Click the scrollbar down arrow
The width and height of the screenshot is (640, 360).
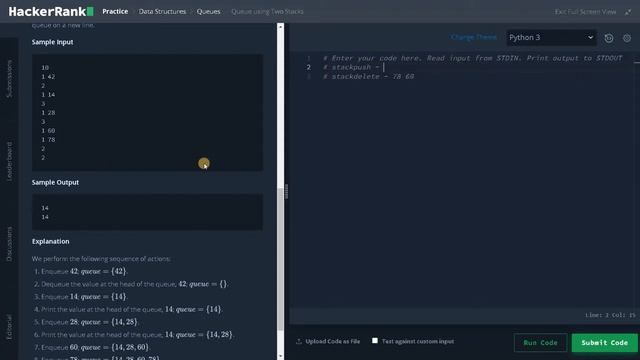click(x=280, y=356)
